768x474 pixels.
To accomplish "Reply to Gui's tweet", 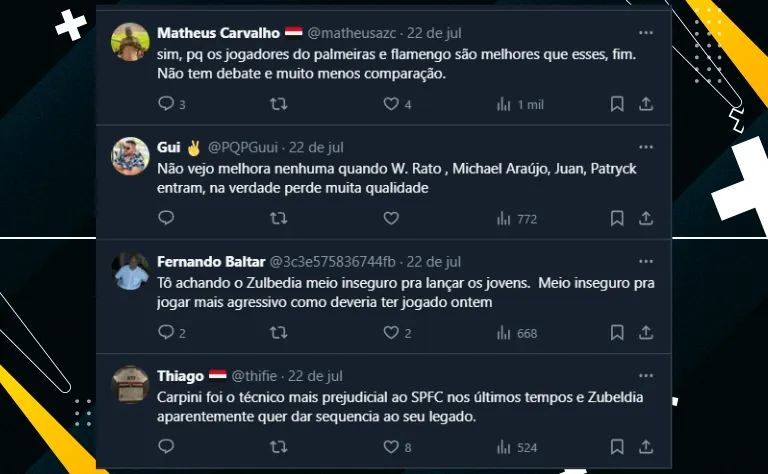I will click(166, 218).
